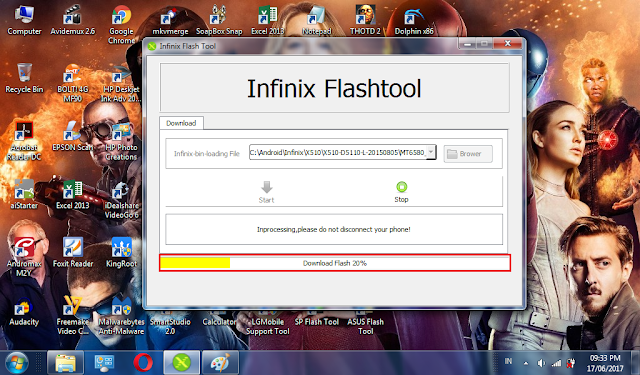Open the Windows Start menu orb

click(17, 363)
